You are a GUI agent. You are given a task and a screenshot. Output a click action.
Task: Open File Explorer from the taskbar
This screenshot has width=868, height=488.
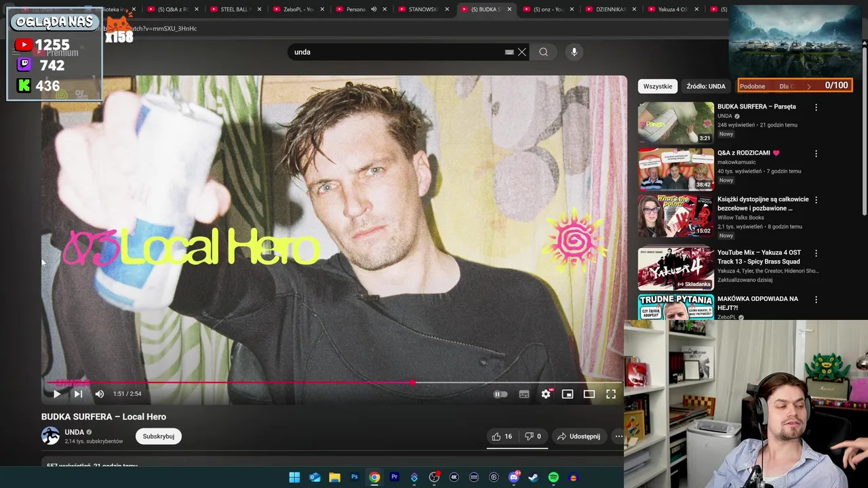pos(334,478)
